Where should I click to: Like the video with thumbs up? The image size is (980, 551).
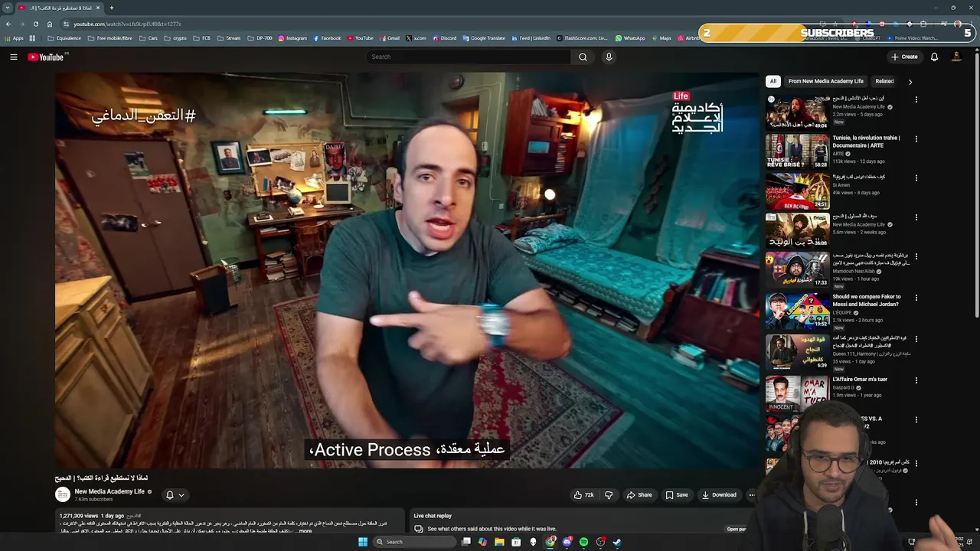point(584,495)
